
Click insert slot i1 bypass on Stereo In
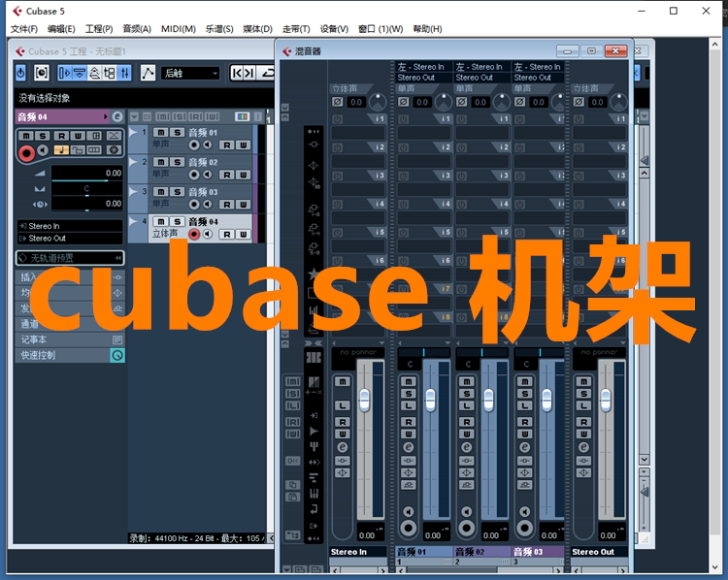tap(338, 119)
